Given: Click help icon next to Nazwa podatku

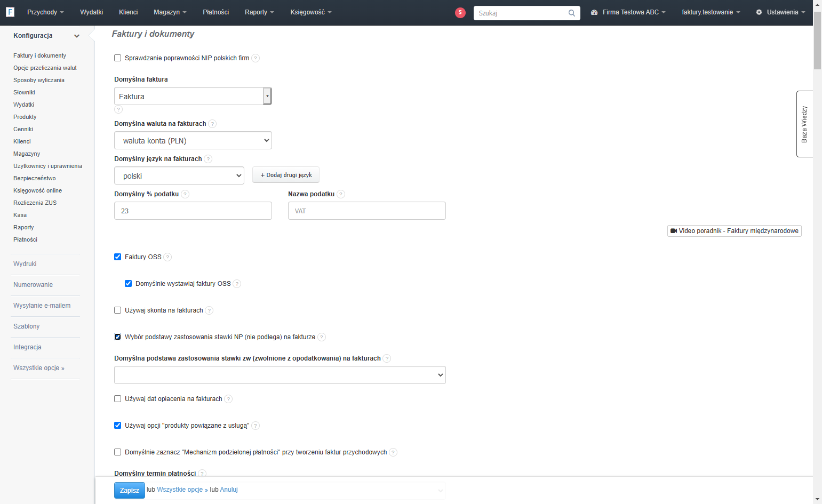Looking at the screenshot, I should [x=341, y=194].
